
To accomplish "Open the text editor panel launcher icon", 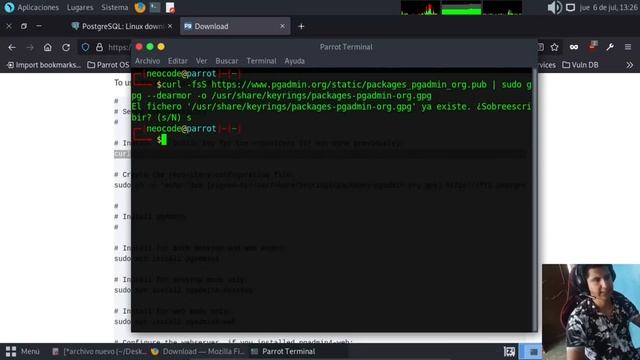I will tap(170, 7).
